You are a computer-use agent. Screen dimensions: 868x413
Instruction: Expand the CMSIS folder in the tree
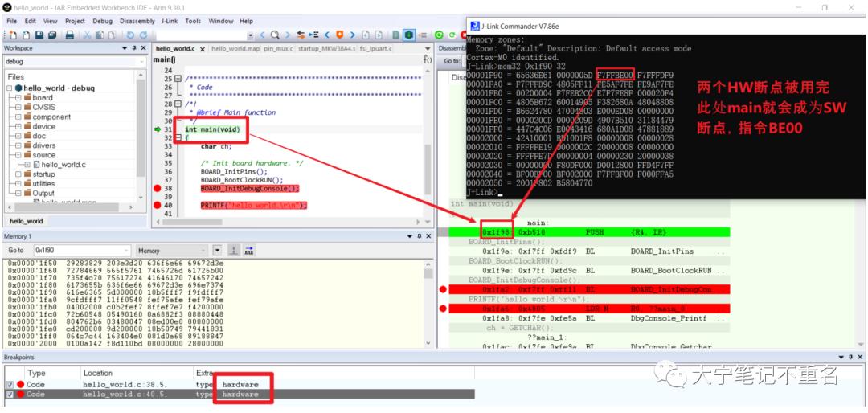point(18,107)
